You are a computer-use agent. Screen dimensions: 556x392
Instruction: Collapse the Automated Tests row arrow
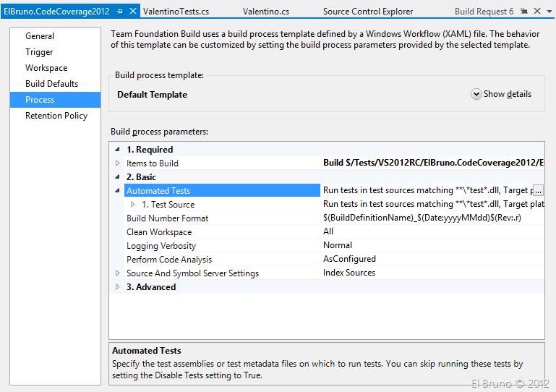click(x=117, y=191)
